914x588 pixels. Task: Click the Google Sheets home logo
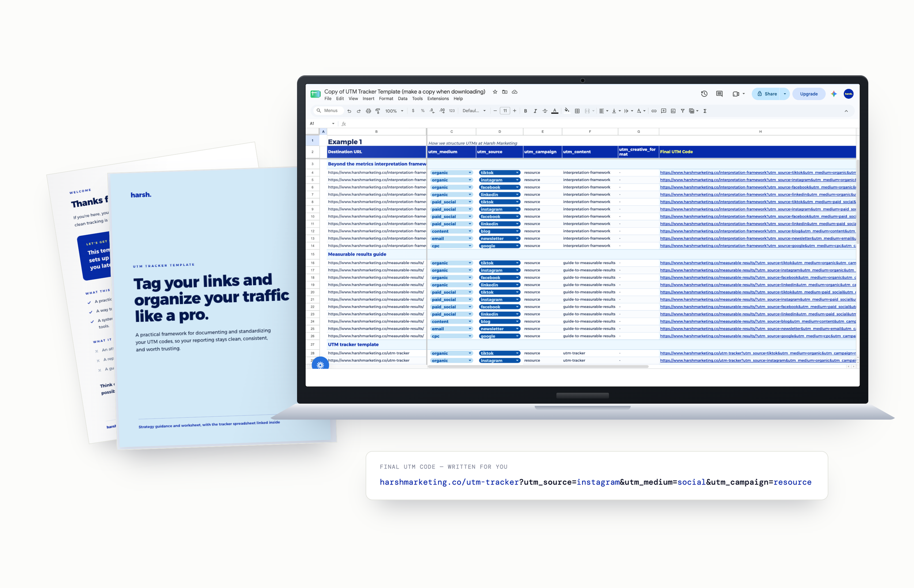(x=315, y=94)
